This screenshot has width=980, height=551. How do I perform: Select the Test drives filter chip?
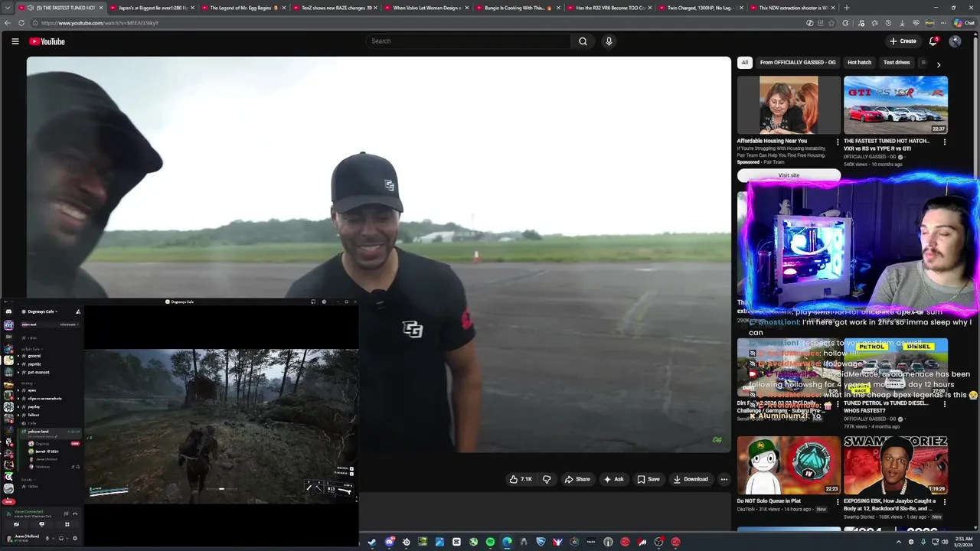(897, 63)
